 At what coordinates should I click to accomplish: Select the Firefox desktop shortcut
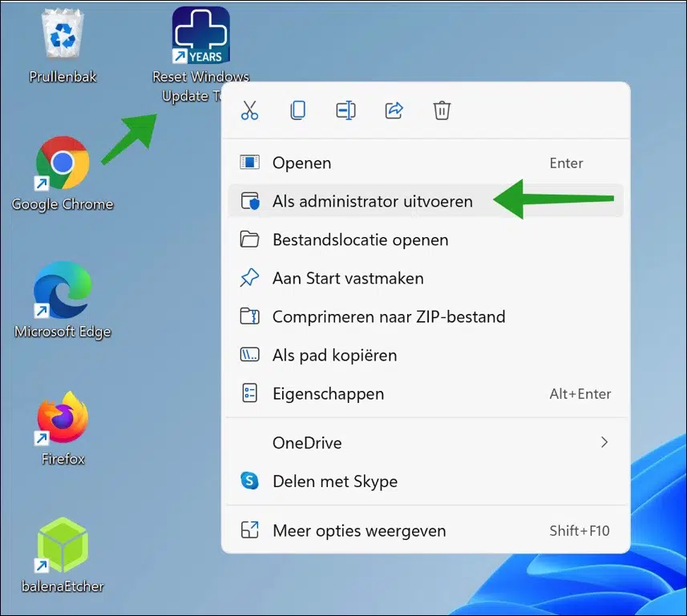click(63, 429)
